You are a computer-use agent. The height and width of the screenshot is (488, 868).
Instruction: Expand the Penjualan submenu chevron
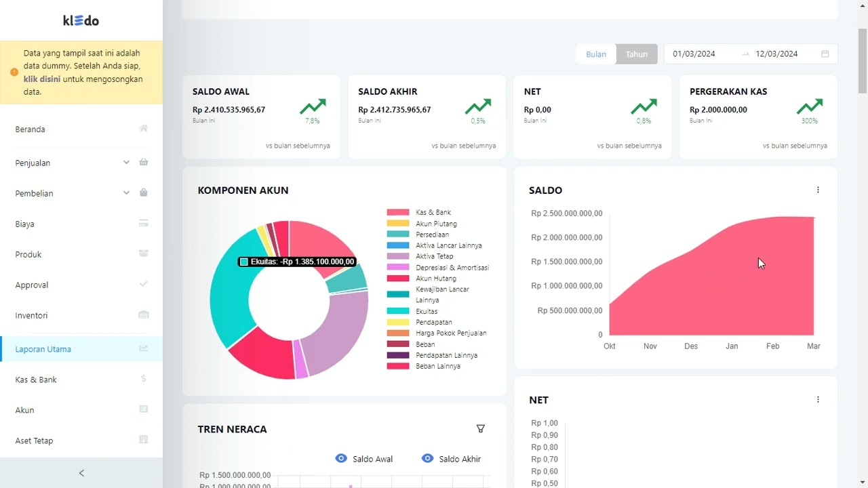[126, 162]
